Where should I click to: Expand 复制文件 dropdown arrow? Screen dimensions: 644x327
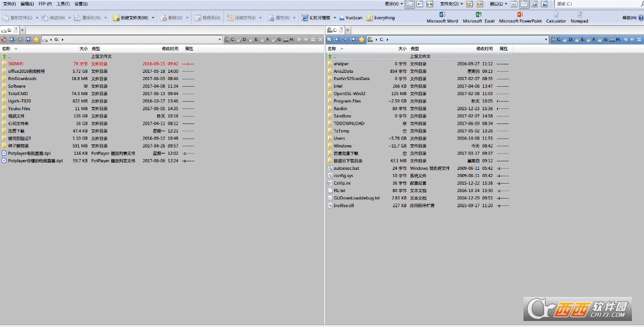pos(37,17)
